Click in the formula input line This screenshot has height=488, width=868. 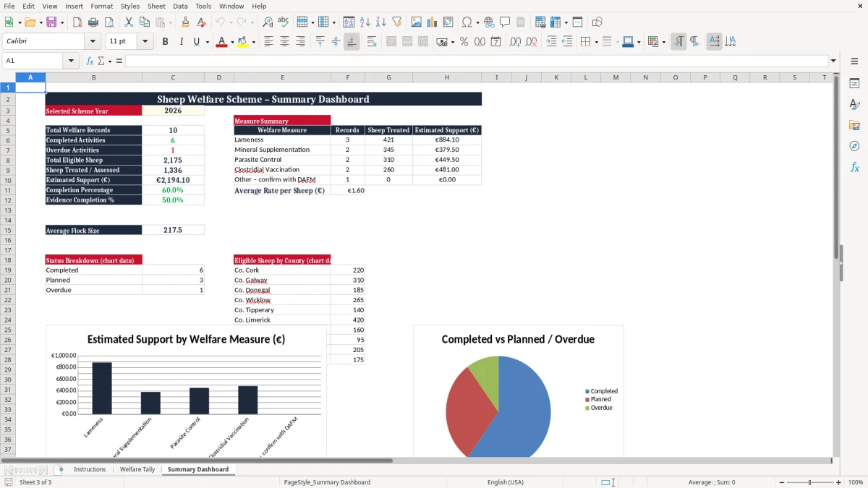point(476,61)
